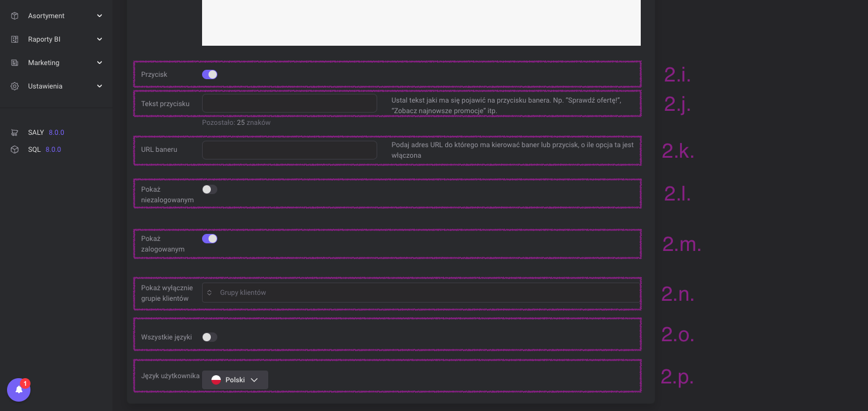Click the SQL cube icon

click(x=15, y=150)
